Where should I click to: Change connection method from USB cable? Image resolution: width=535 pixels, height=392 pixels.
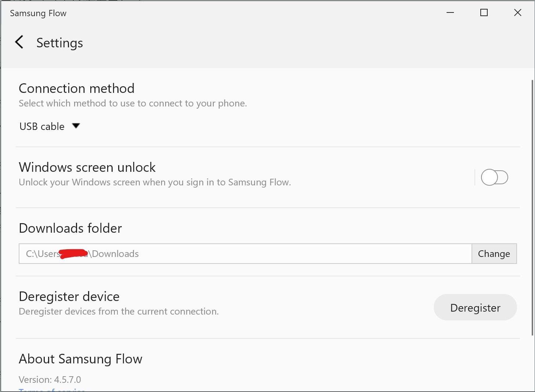tap(50, 126)
